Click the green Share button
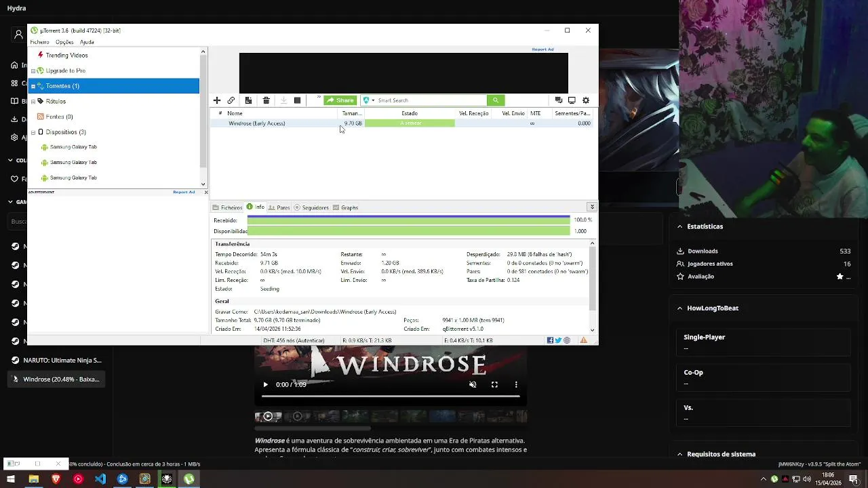Screen dimensions: 868x488 pos(340,100)
